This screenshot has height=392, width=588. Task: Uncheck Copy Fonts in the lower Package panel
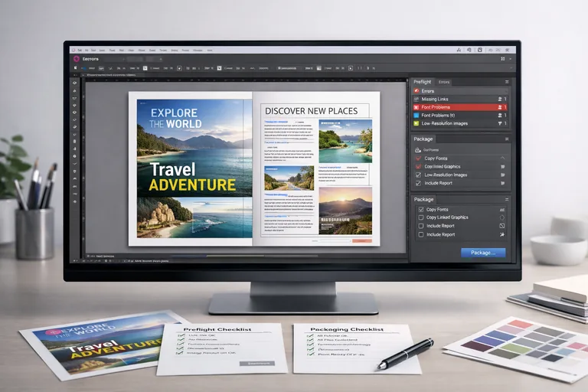[x=420, y=209]
